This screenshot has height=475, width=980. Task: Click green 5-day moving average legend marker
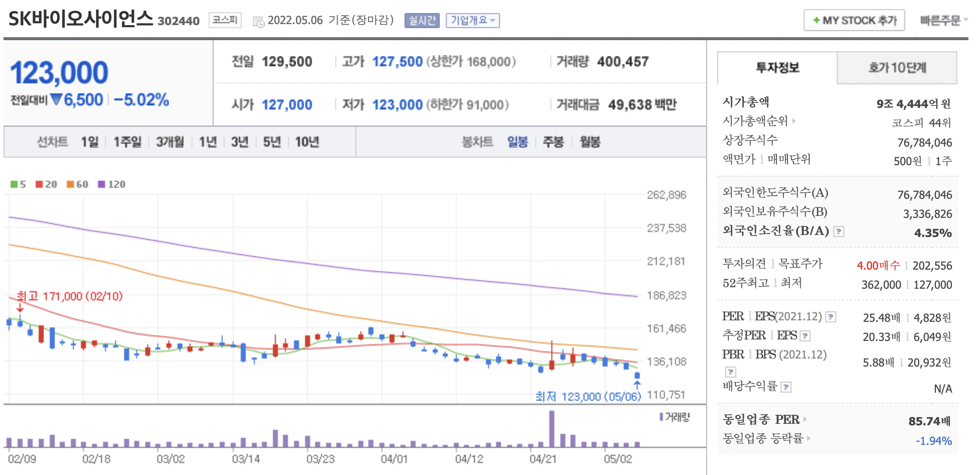point(14,184)
